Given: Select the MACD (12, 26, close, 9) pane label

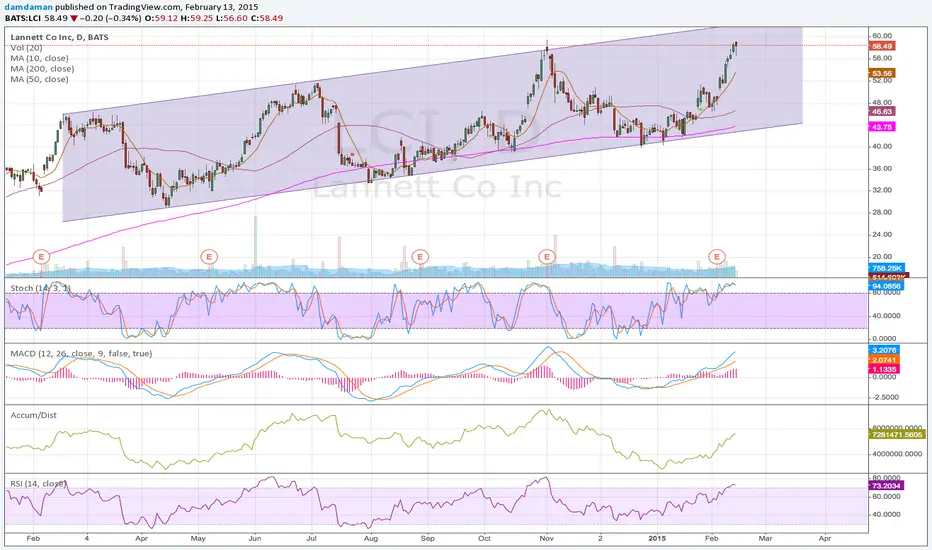Looking at the screenshot, I should 81,353.
